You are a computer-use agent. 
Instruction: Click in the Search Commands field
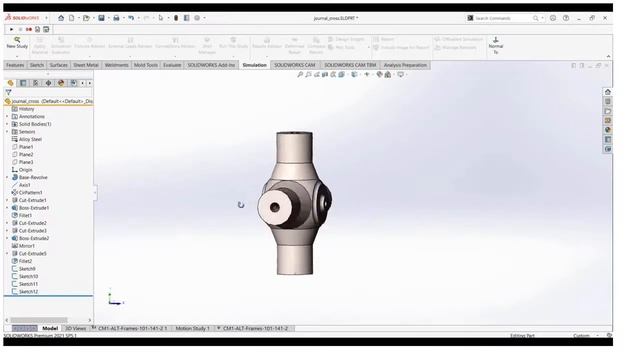[504, 18]
